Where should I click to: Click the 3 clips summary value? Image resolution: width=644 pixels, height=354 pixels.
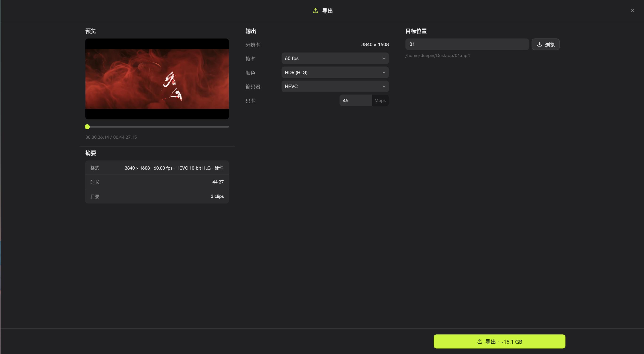click(217, 196)
